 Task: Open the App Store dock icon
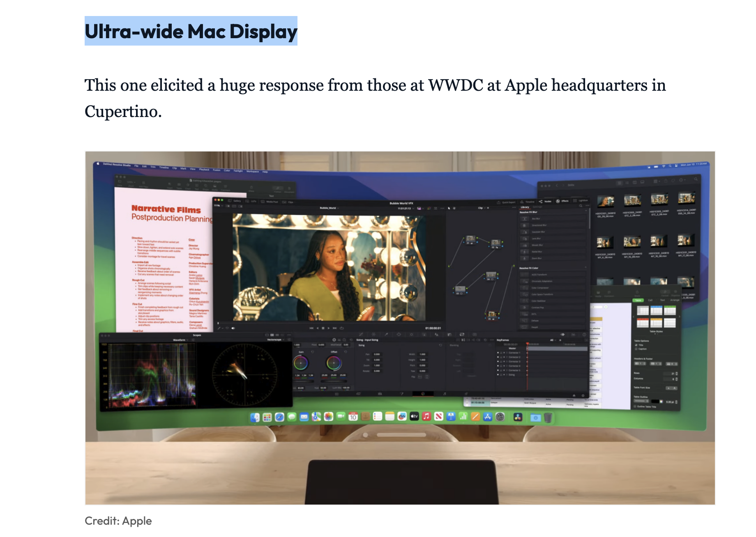pyautogui.click(x=488, y=417)
